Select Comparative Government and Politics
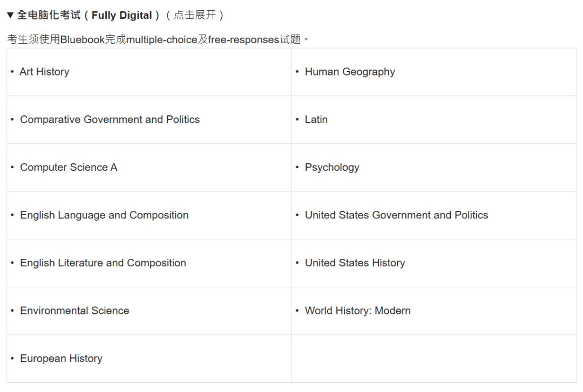583x392 pixels. (110, 120)
